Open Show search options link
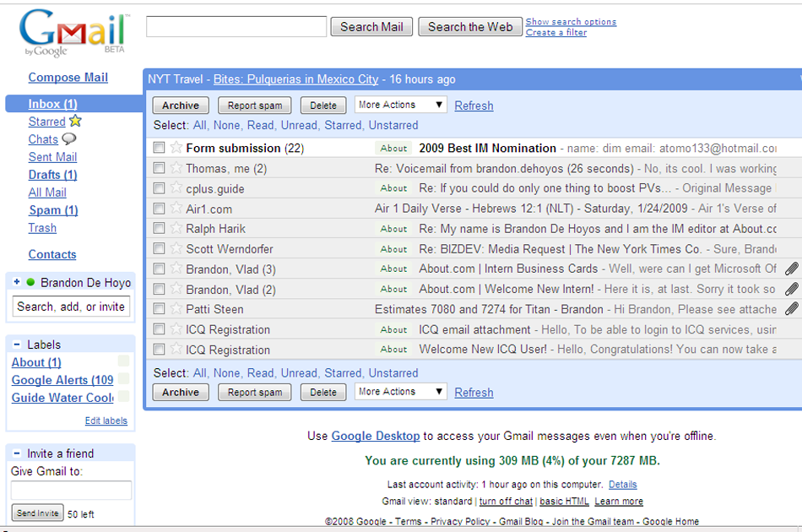The image size is (802, 532). pos(571,21)
